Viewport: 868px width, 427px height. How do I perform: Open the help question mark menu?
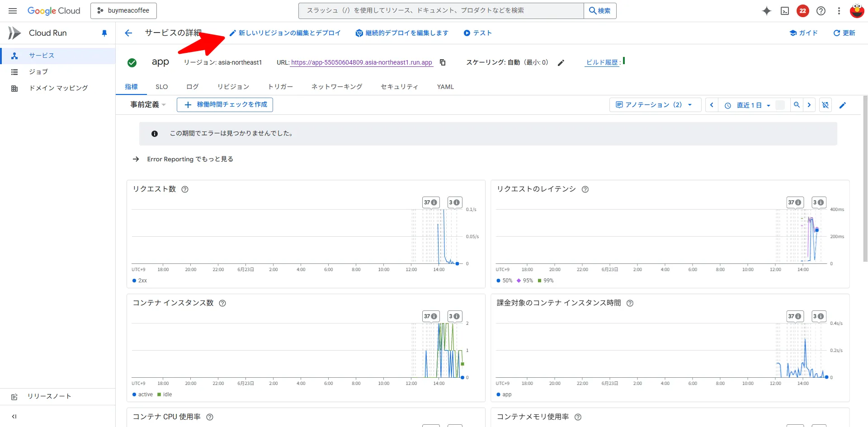821,11
